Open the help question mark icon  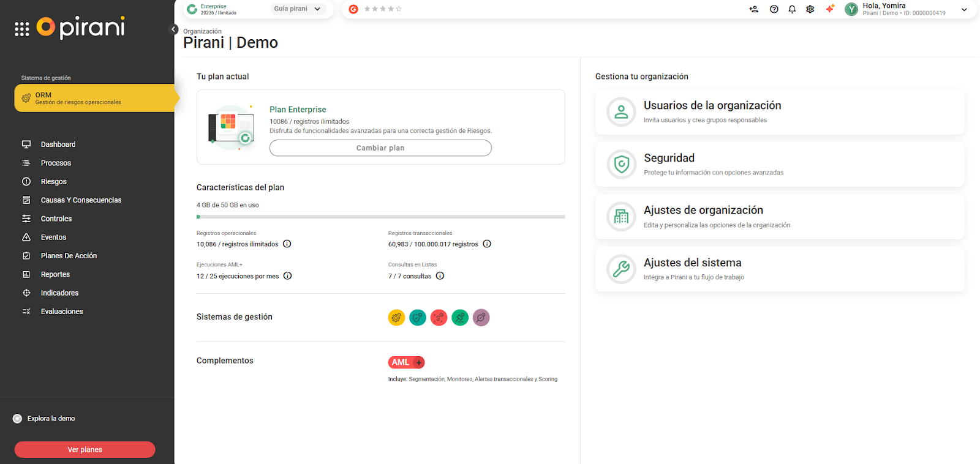pyautogui.click(x=774, y=9)
